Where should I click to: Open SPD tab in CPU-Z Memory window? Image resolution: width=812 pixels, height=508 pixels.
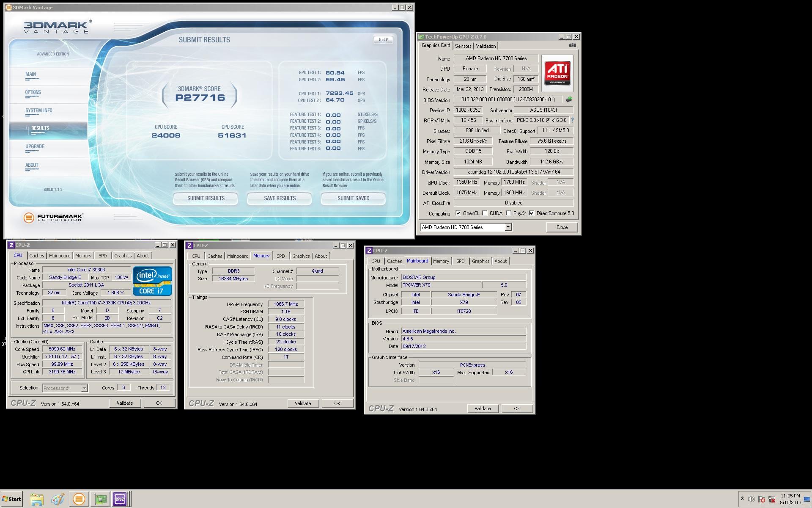click(x=281, y=256)
